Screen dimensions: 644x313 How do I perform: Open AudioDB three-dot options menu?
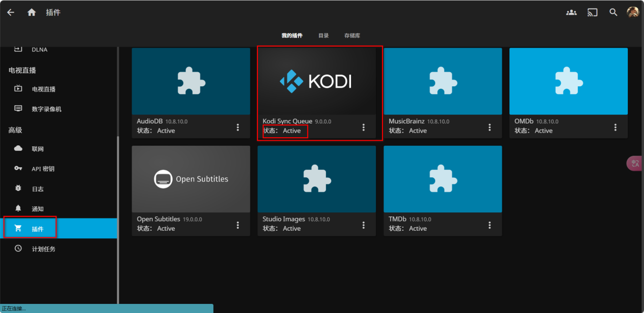[x=238, y=127]
